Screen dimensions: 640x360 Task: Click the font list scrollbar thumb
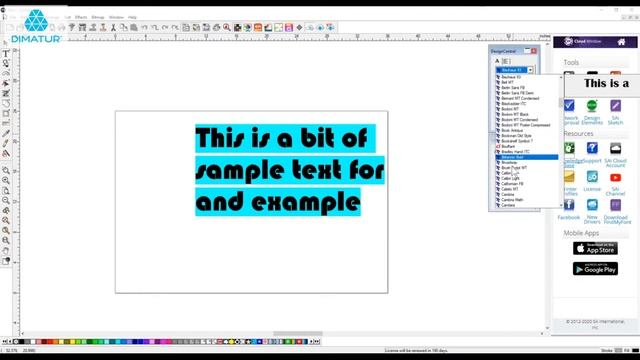[561, 102]
